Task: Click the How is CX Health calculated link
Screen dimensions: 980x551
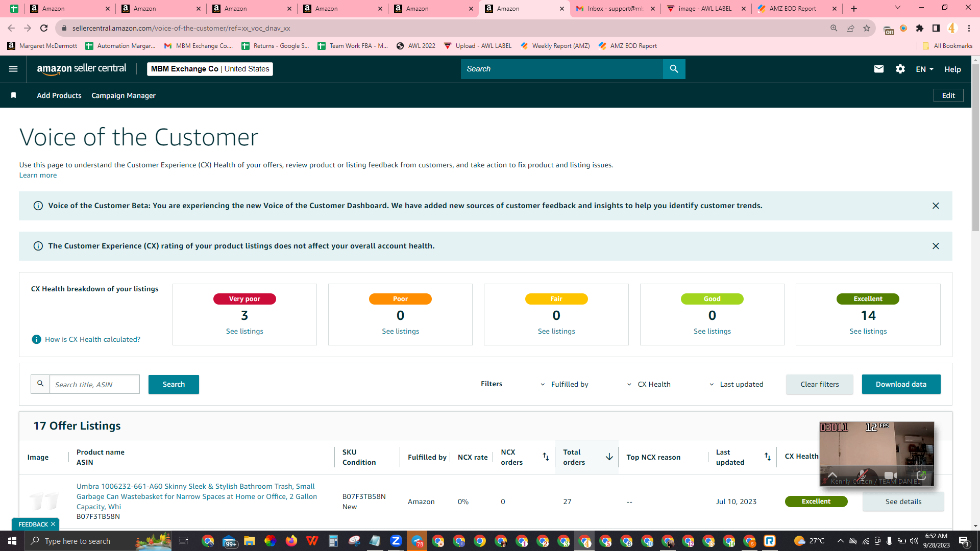Action: point(92,339)
